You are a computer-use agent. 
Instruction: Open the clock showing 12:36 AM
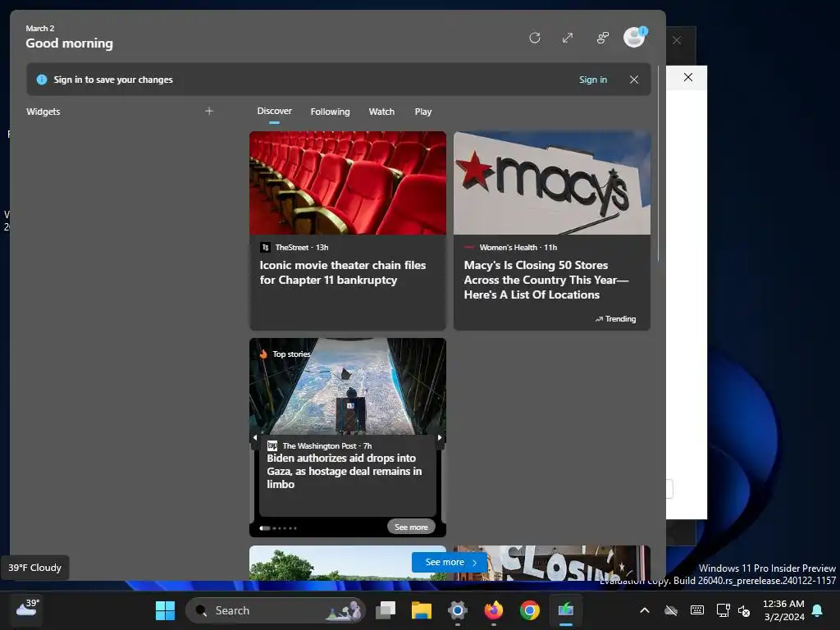tap(783, 610)
